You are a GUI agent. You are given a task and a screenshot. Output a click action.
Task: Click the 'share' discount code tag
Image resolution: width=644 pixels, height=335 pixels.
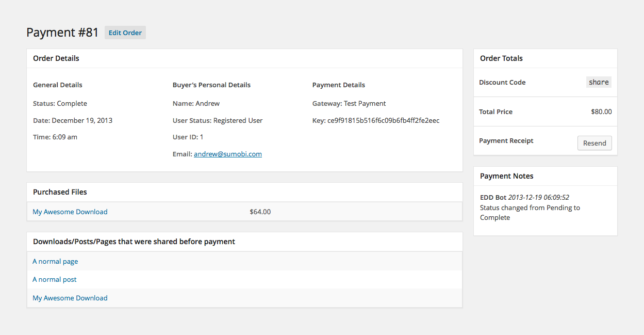(x=599, y=82)
